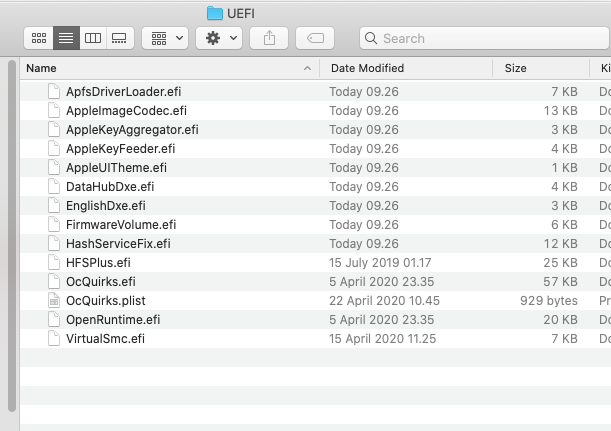Click the search magnifier icon
Screen dimensions: 611x431
(371, 38)
